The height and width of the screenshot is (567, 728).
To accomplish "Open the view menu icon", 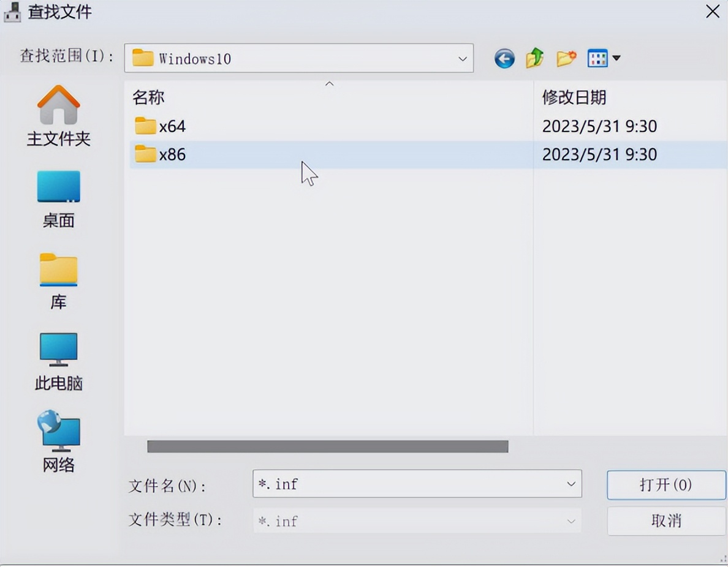I will (597, 58).
